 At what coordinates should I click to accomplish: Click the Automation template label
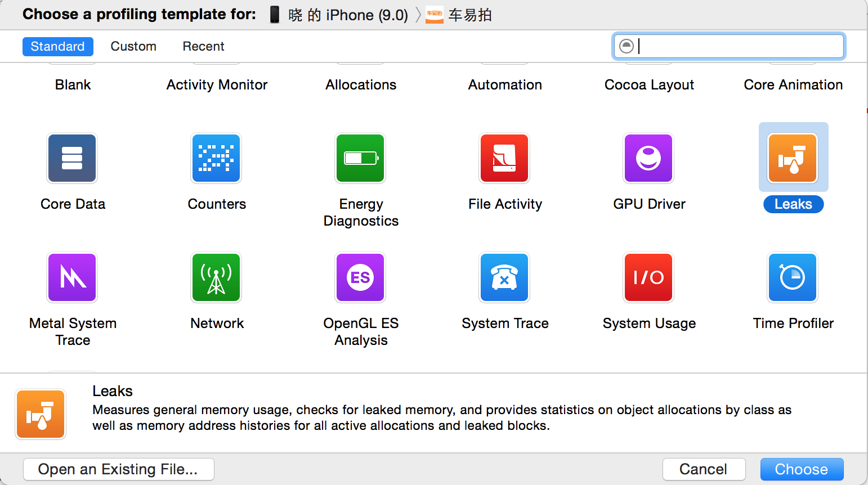pos(505,85)
